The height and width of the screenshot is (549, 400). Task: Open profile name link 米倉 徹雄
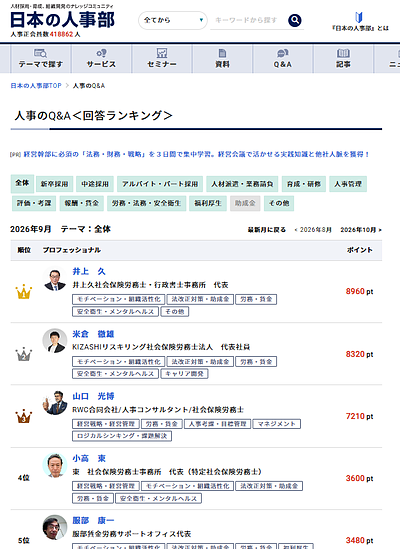[93, 334]
